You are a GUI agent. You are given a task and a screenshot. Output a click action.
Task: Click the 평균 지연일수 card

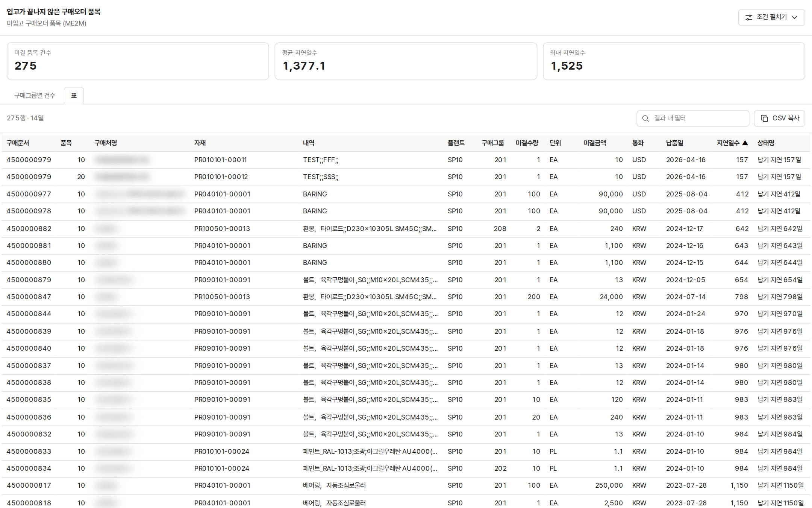tap(406, 61)
